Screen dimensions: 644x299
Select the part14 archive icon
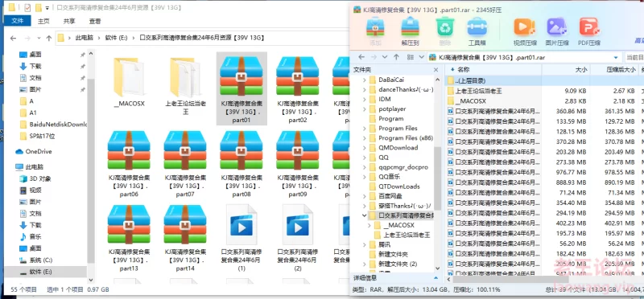pyautogui.click(x=185, y=224)
